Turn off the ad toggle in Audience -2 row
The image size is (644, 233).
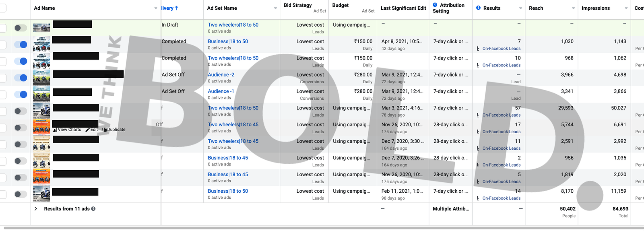[x=21, y=78]
